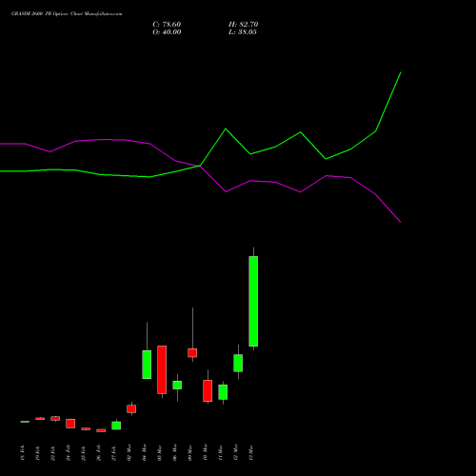Select the close value C: 78.60
476x476 pixels.
(167, 25)
